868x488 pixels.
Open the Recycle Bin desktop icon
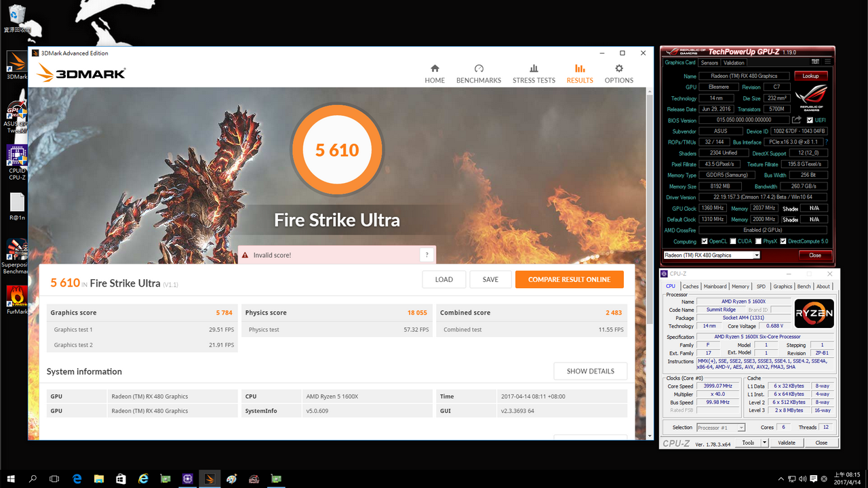click(16, 18)
